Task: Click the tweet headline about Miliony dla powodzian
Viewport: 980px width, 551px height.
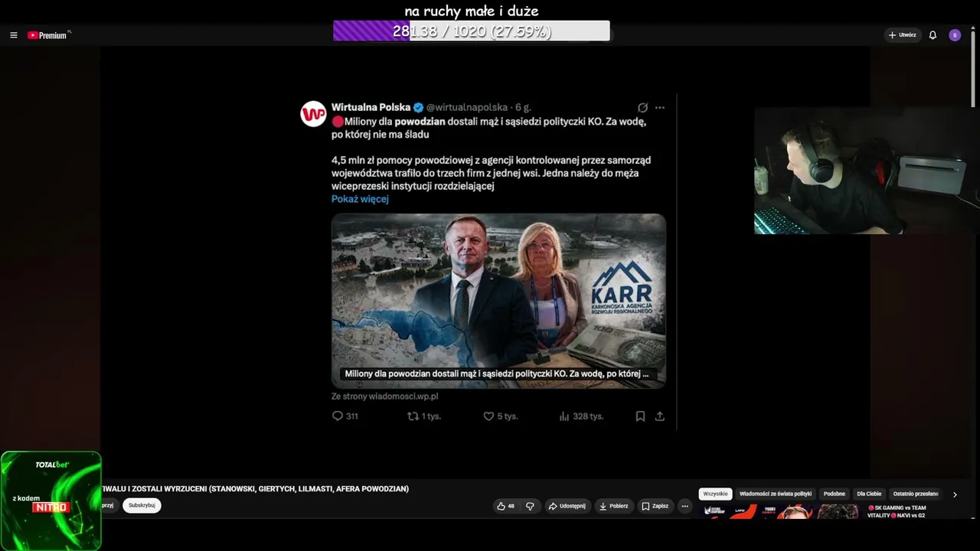Action: [x=490, y=128]
